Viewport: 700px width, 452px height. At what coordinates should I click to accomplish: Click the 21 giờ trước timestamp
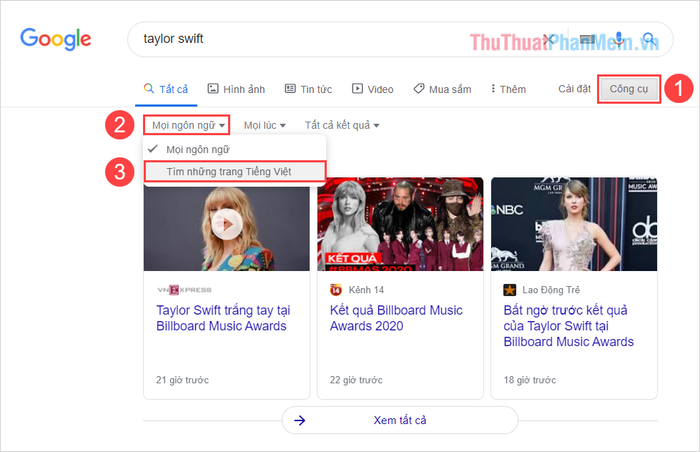[x=182, y=380]
